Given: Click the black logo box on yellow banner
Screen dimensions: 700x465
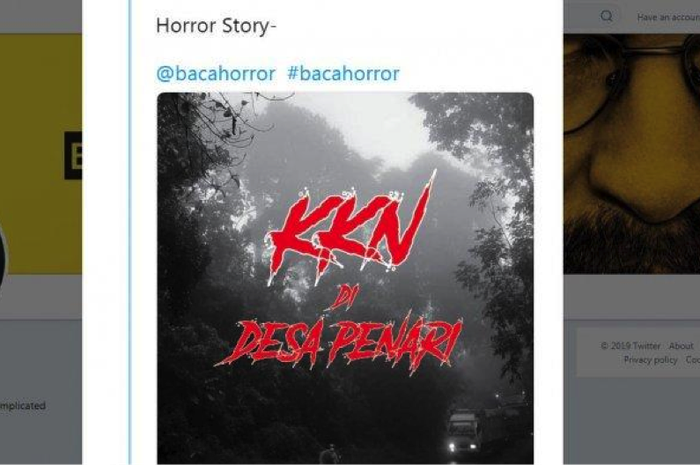Looking at the screenshot, I should [73, 155].
